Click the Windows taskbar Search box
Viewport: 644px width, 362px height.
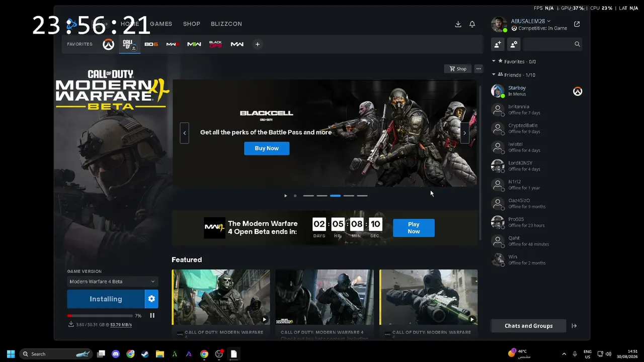tap(56, 354)
